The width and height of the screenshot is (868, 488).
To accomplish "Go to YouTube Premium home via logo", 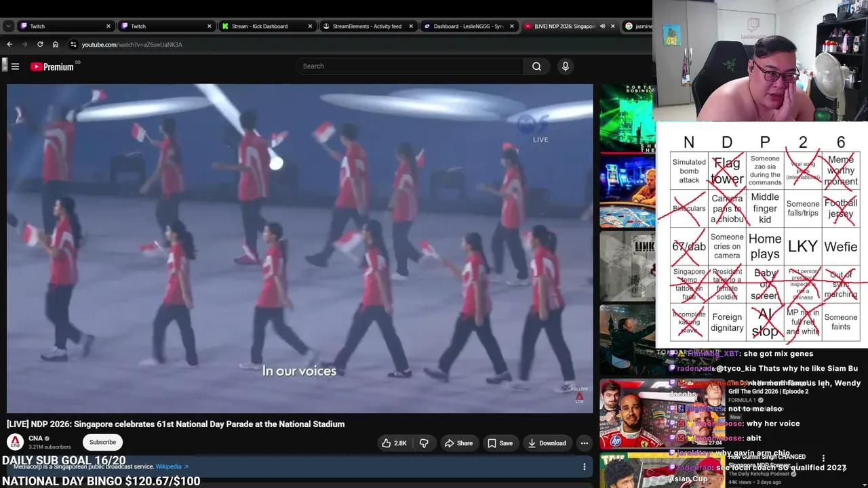I will coord(52,66).
